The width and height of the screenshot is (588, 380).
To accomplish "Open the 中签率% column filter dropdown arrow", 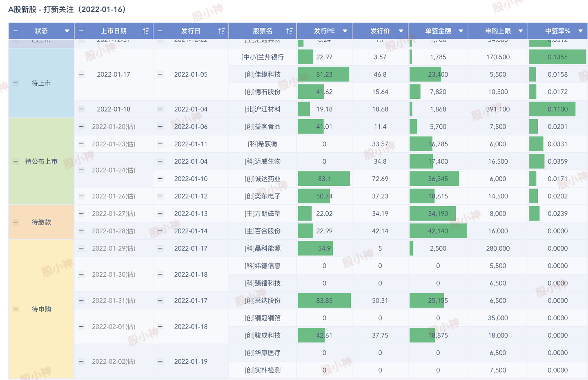I will [580, 31].
